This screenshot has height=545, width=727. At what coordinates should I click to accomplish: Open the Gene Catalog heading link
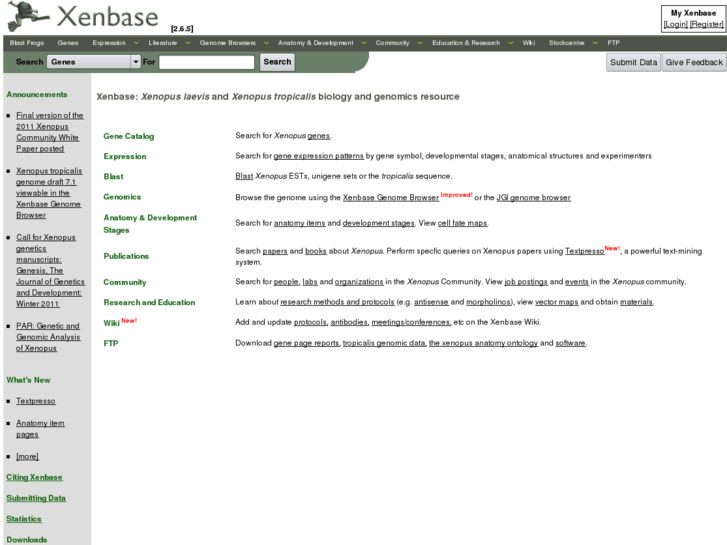pyautogui.click(x=128, y=136)
